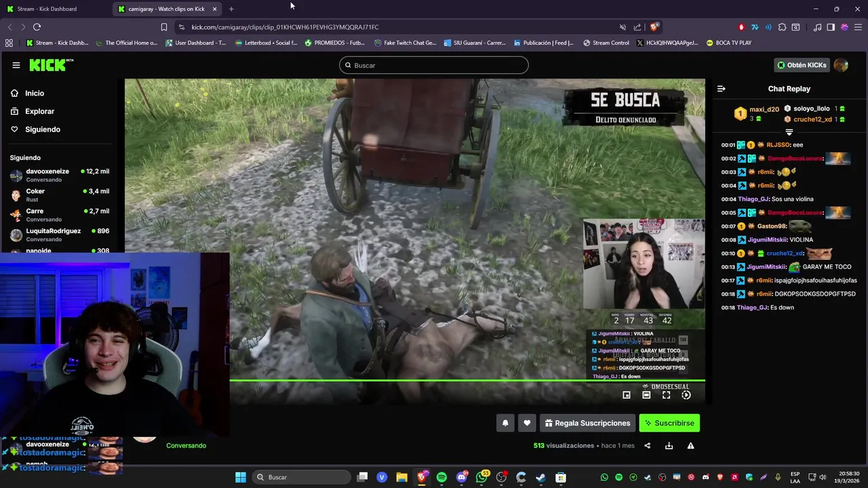Open the user profile avatar menu
868x488 pixels.
click(x=841, y=65)
